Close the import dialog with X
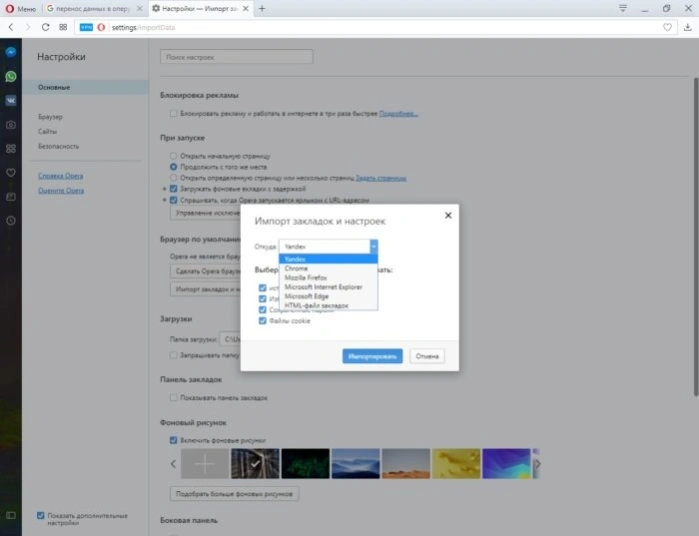 448,215
